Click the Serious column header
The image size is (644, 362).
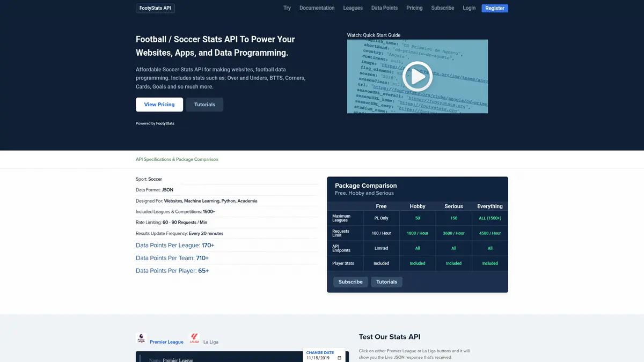click(453, 206)
